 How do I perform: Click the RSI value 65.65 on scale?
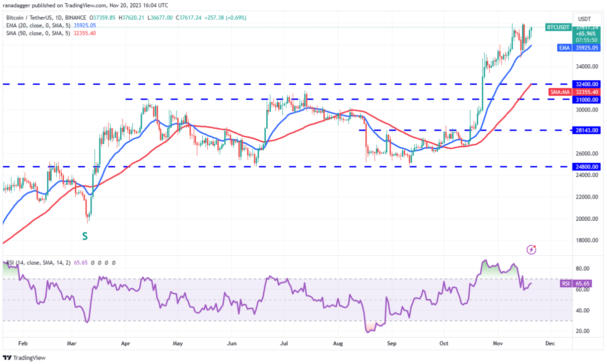pos(582,284)
